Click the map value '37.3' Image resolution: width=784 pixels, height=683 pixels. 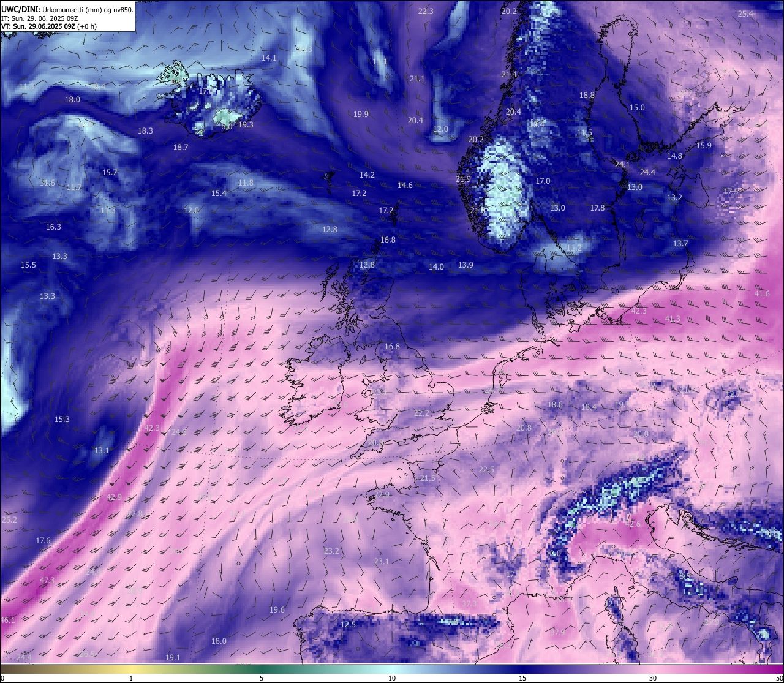(x=469, y=603)
